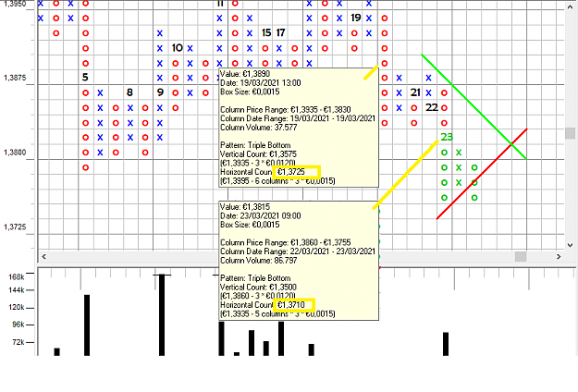The image size is (578, 392).
Task: Click the date marker 9 on chart
Action: [x=160, y=92]
